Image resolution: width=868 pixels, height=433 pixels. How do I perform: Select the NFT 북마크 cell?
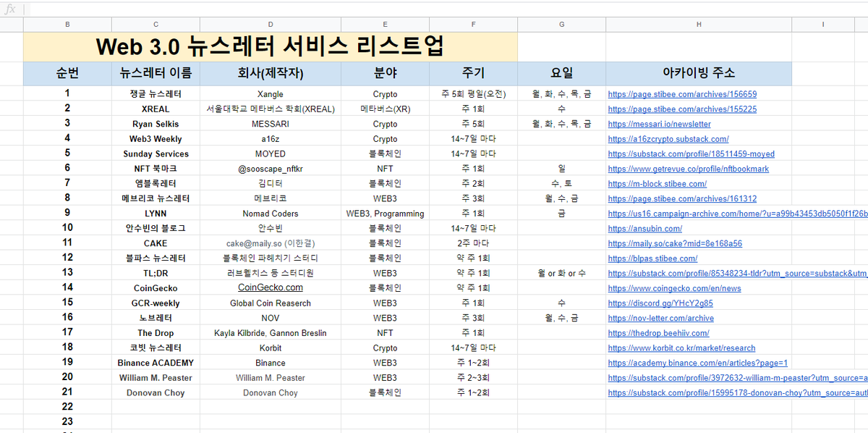156,169
